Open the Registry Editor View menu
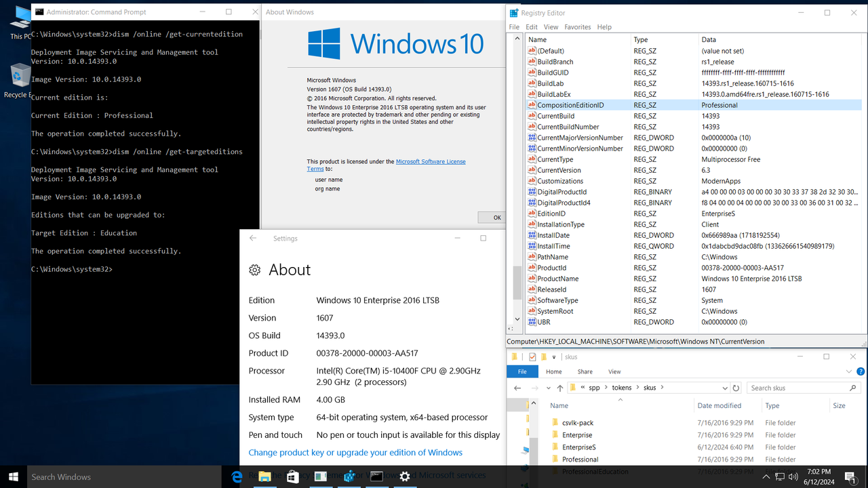 click(x=551, y=27)
